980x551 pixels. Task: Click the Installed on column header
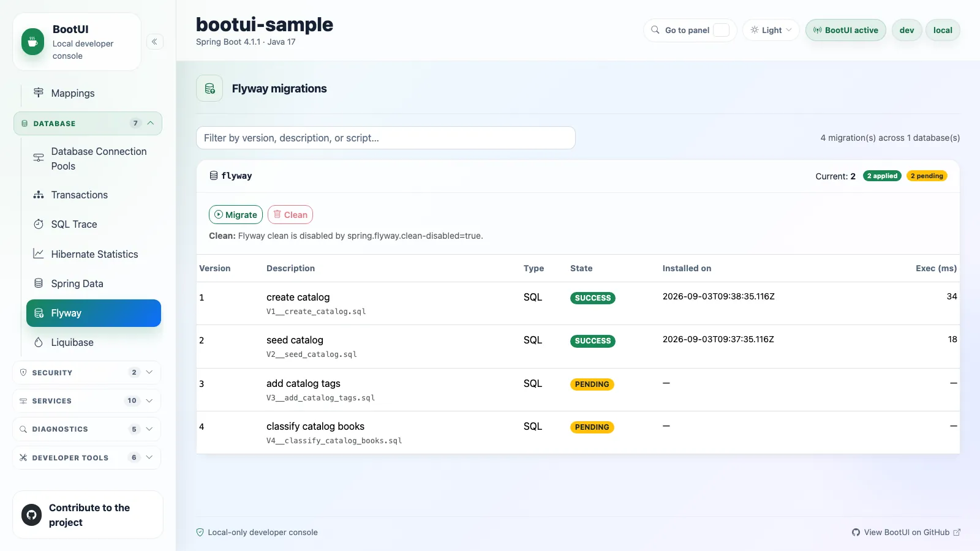687,268
